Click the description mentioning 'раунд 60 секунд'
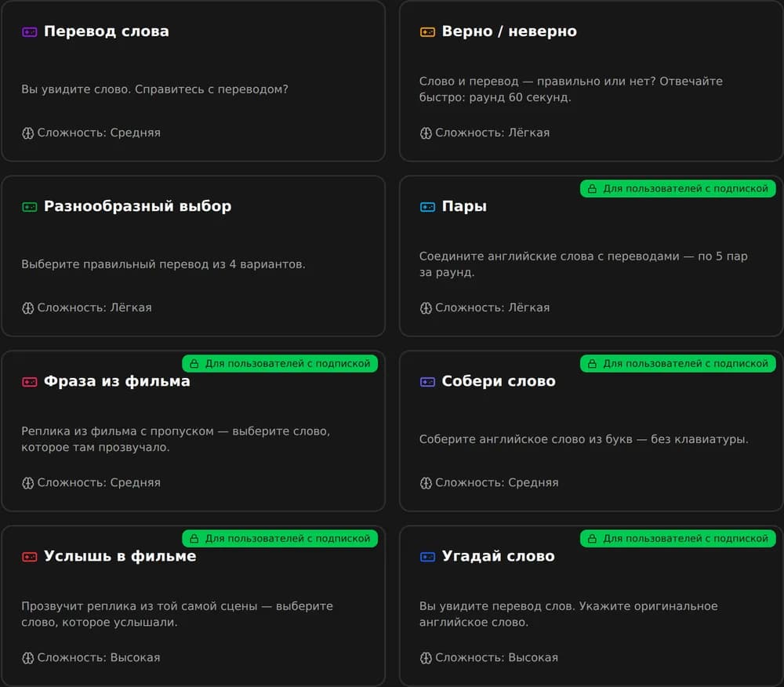 coord(571,89)
